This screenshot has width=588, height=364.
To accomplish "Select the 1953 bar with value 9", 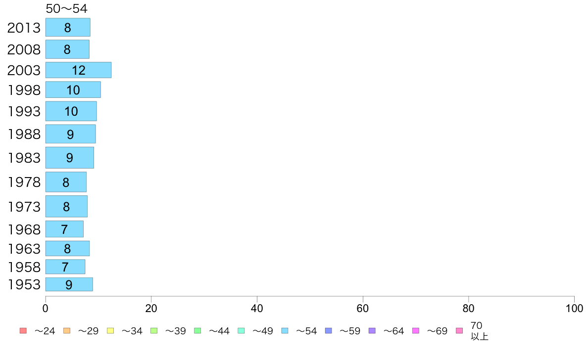I will [x=69, y=284].
